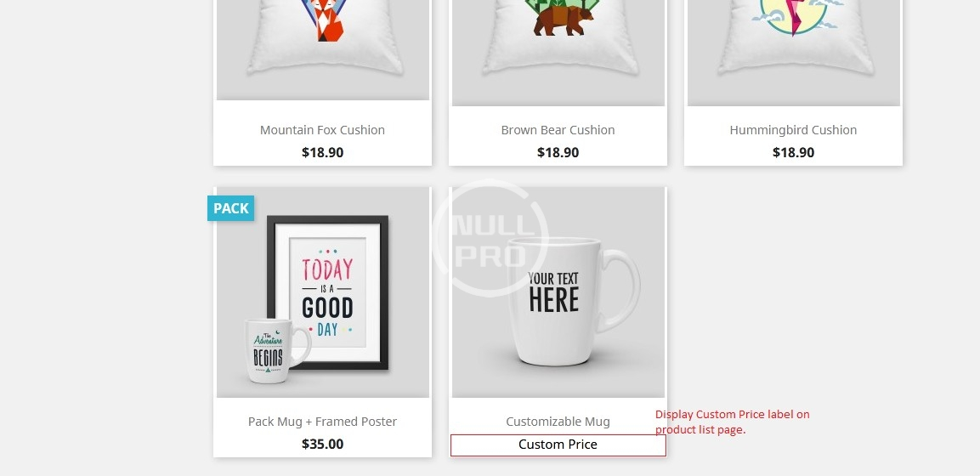This screenshot has width=980, height=476.
Task: Click the Brown Bear Cushion $18.90 price
Action: tap(558, 152)
